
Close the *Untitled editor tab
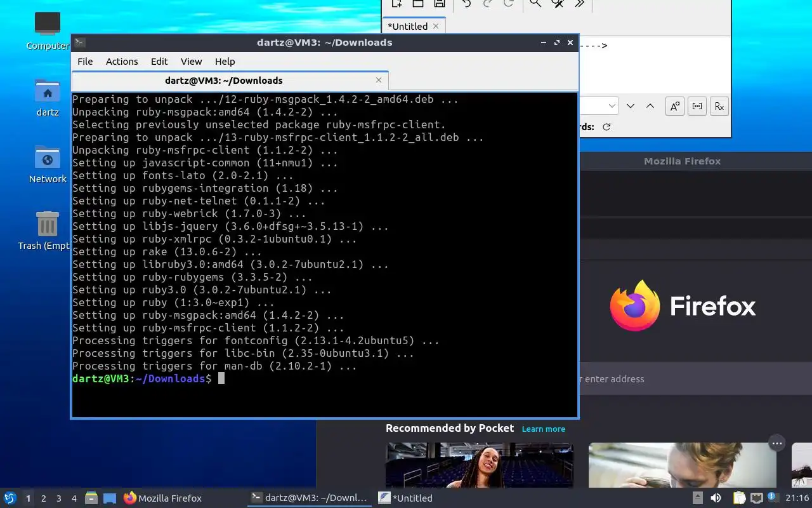436,26
